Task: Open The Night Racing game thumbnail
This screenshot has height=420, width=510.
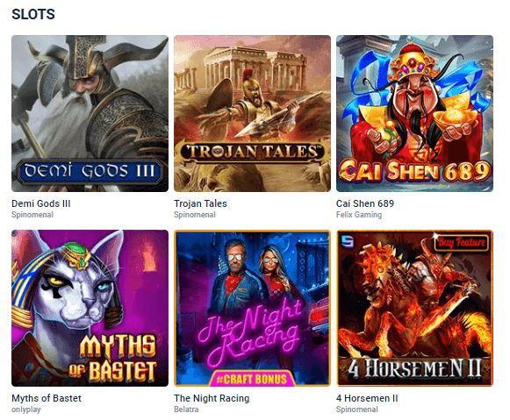Action: [x=252, y=308]
